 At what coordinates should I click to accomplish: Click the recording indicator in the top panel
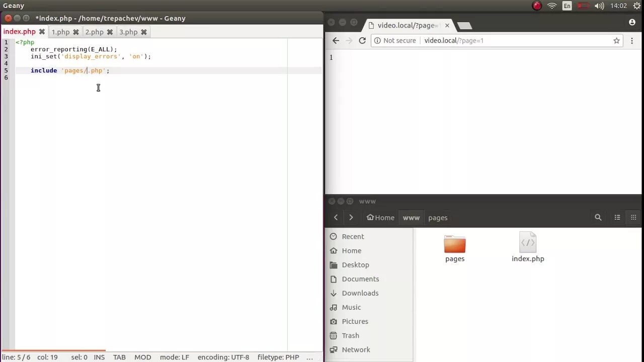537,6
